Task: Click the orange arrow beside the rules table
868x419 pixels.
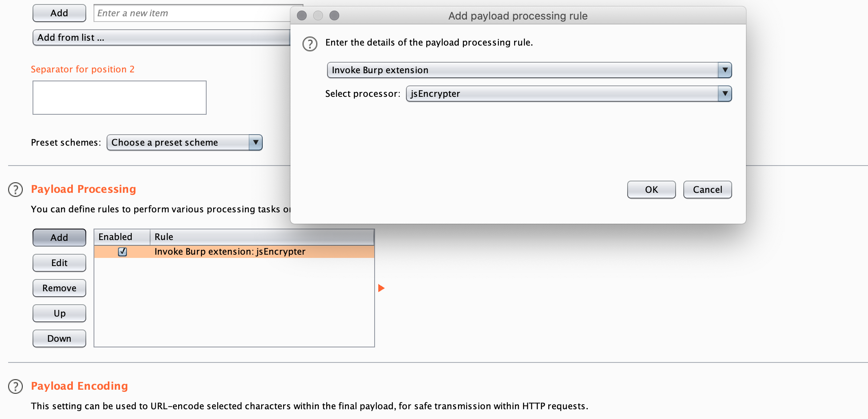Action: tap(381, 288)
